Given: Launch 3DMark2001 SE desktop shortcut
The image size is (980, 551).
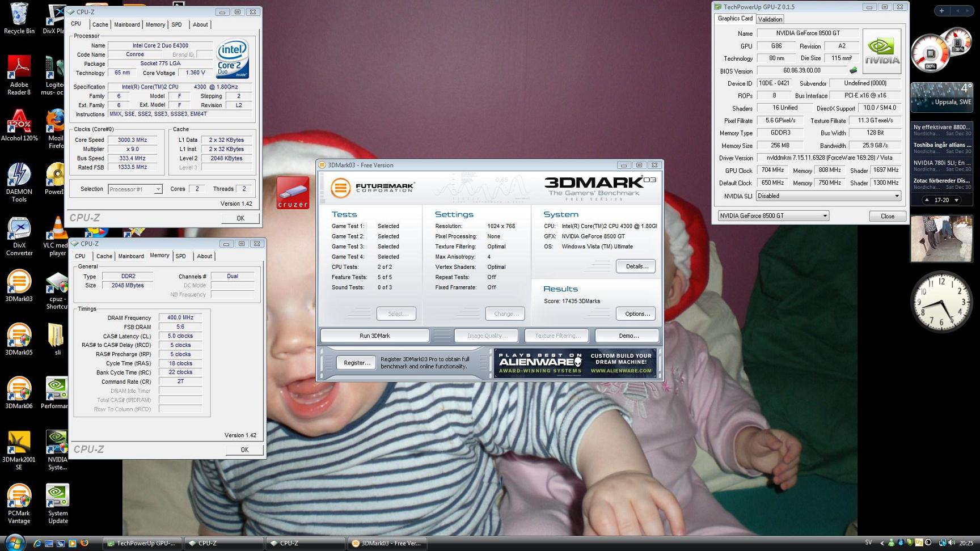Looking at the screenshot, I should 19,451.
